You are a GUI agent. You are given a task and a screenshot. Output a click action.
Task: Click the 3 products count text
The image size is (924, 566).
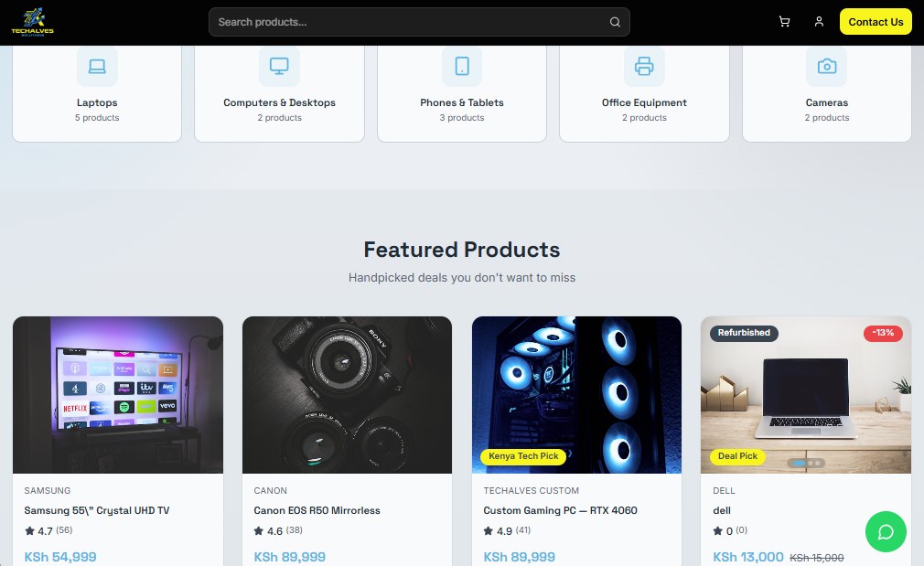(x=462, y=118)
